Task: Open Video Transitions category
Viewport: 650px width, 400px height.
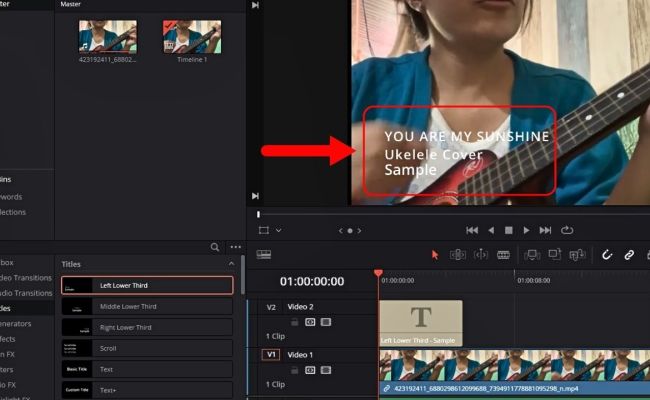Action: coord(26,278)
